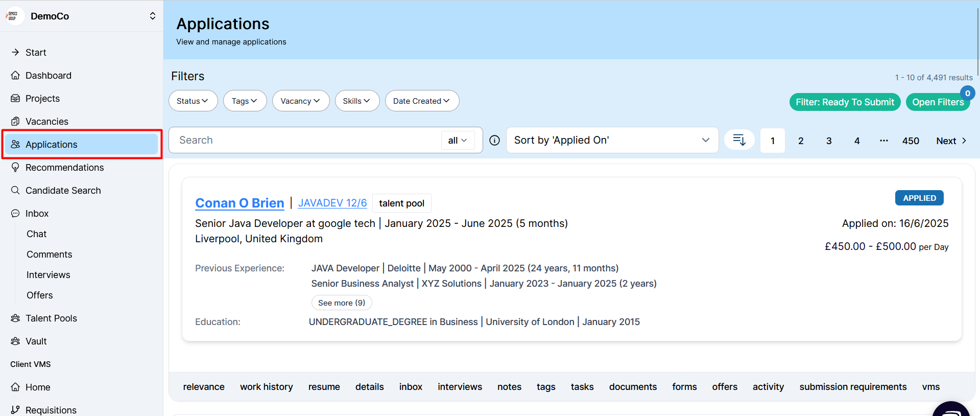Switch to the forms tab
Screen dimensions: 980x416
[684, 387]
